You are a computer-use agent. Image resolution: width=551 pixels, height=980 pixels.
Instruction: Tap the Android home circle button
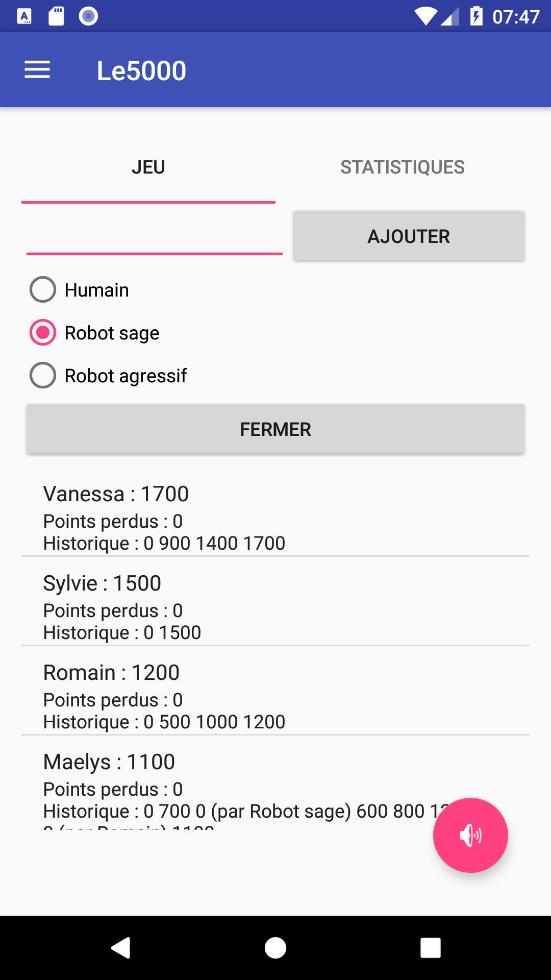pos(275,948)
